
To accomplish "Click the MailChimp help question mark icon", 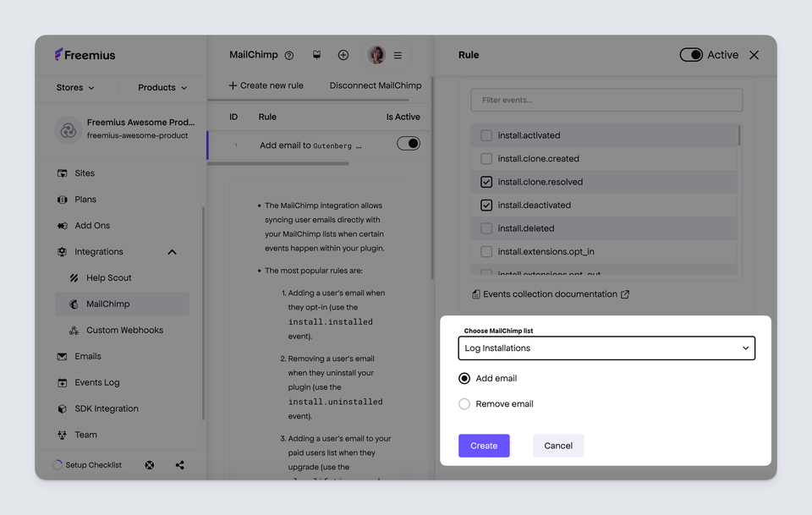I will tap(289, 56).
